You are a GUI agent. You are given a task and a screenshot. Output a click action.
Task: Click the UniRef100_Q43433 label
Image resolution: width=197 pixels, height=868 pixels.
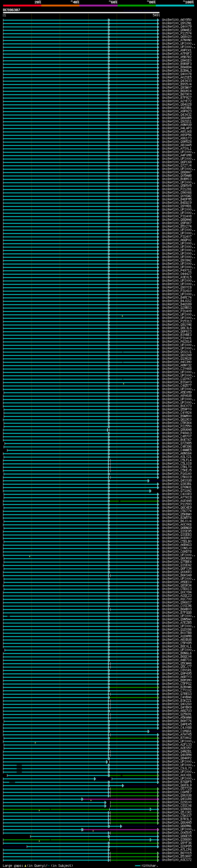[x=177, y=81]
